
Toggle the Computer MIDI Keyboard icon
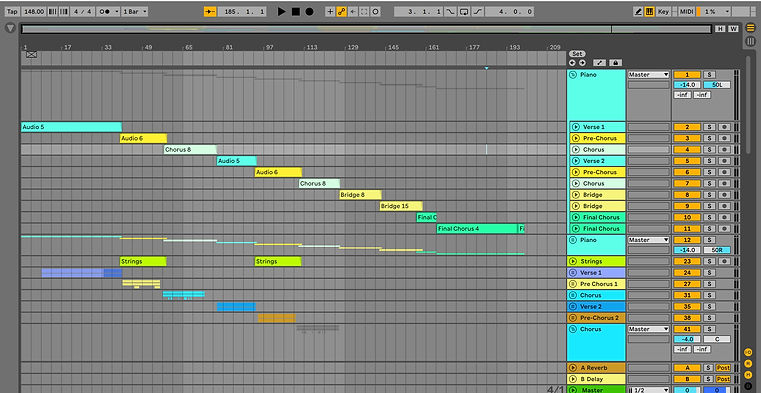[x=650, y=12]
